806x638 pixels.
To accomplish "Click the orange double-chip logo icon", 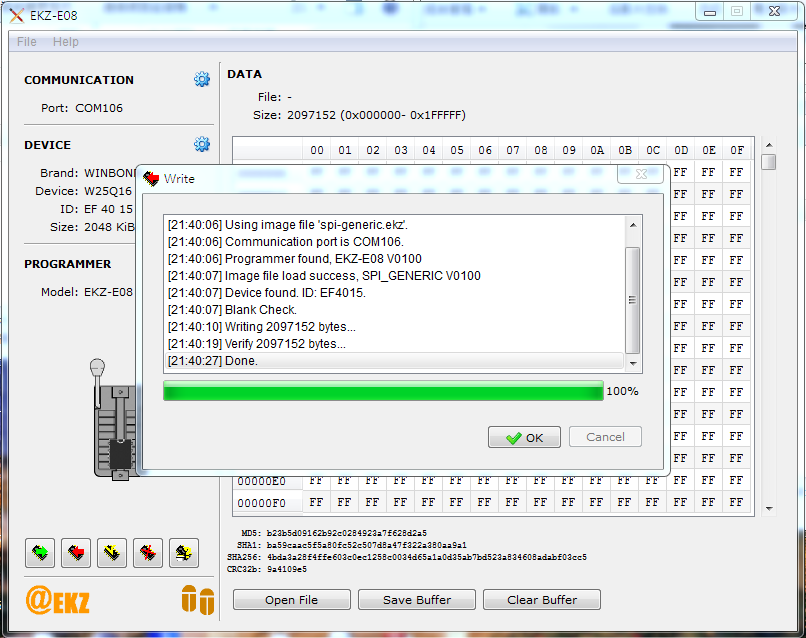I will click(x=197, y=599).
